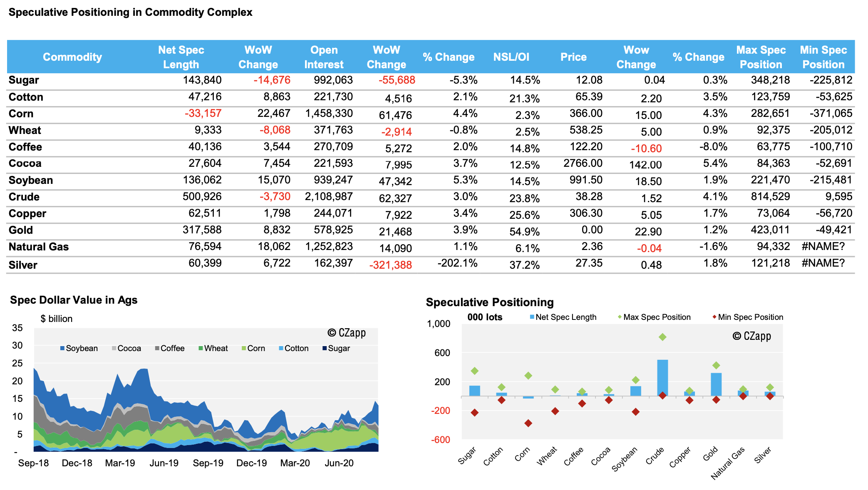Click Coffee legend swatch in Ags chart

(x=157, y=348)
